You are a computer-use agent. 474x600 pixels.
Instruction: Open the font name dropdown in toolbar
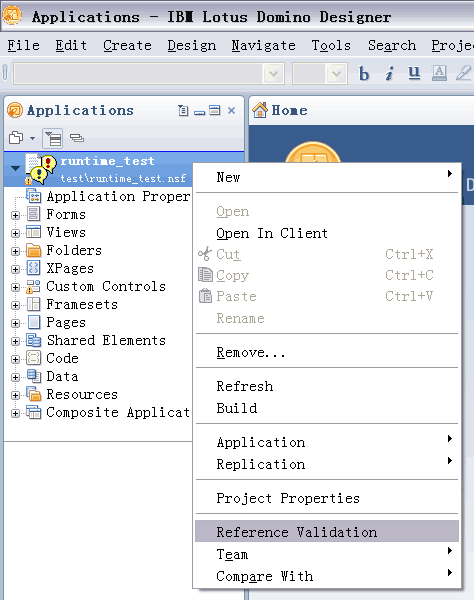(x=273, y=73)
